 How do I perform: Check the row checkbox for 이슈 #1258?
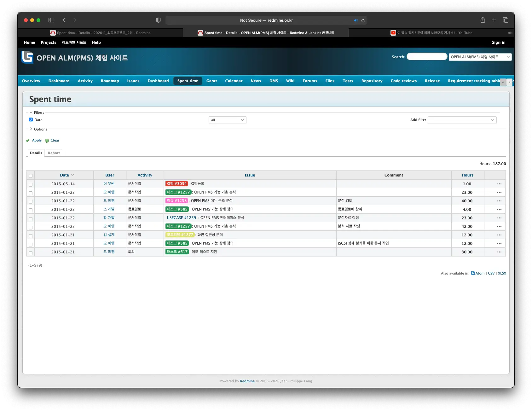[31, 201]
